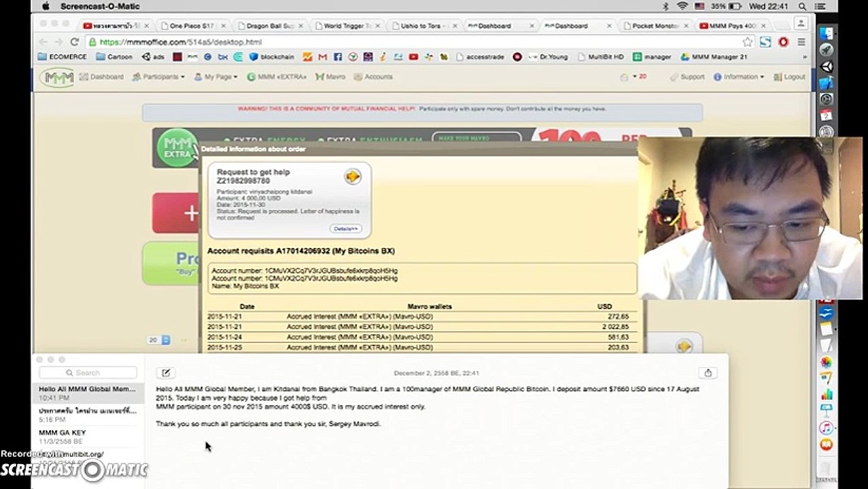
Task: Open the messages notification showing 20
Action: (633, 77)
